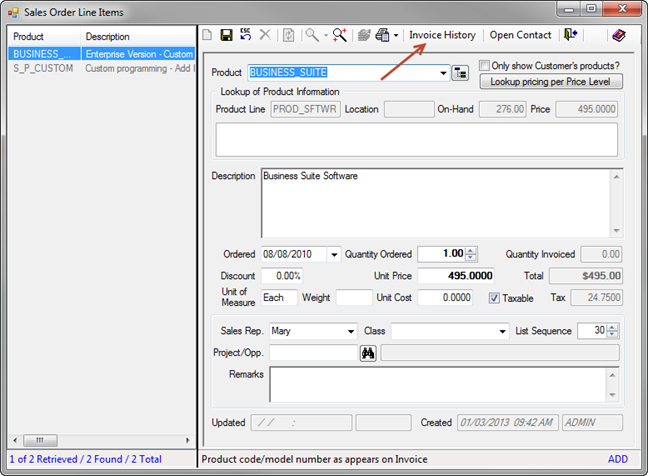Click the Discount 0.00% field
This screenshot has width=648, height=476.
[x=282, y=276]
